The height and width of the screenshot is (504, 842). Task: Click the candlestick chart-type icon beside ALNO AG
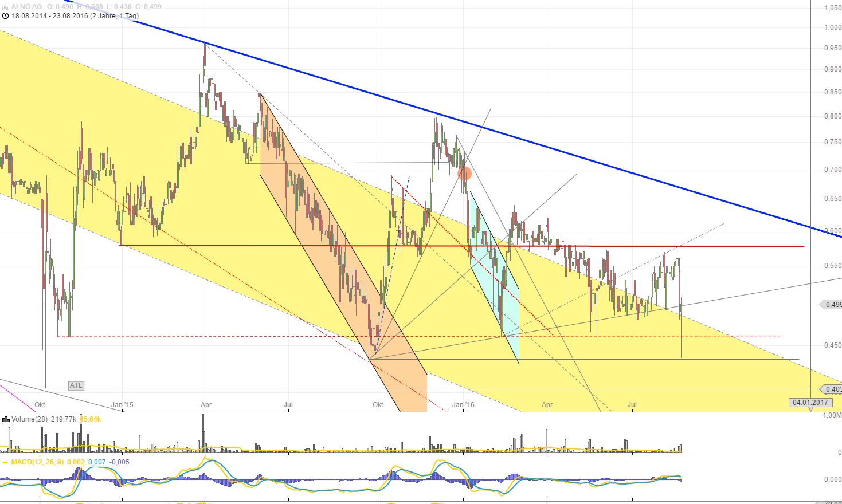point(6,7)
